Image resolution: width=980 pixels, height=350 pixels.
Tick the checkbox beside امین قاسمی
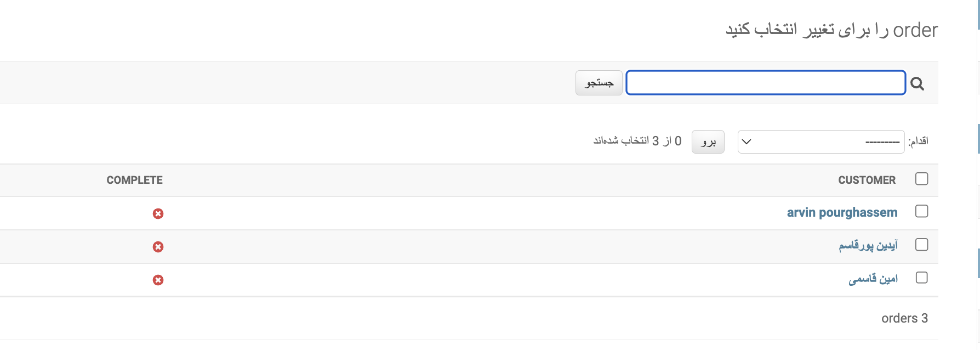921,278
